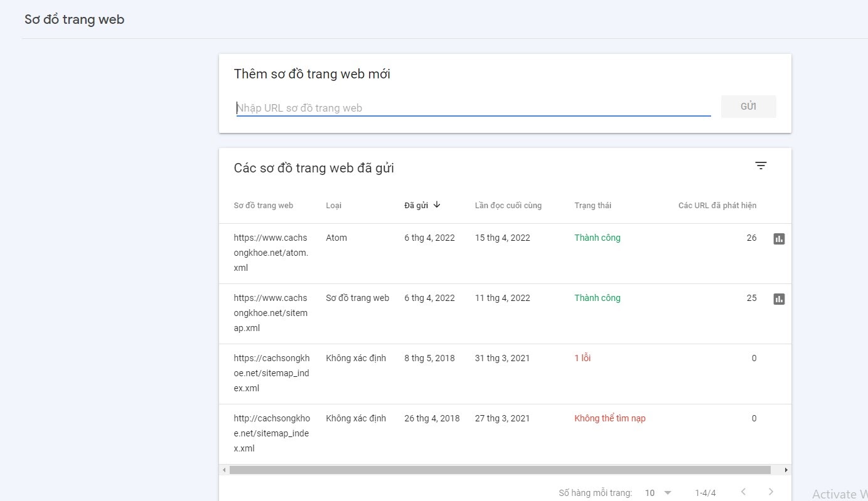Open the cachsongkhoe.net sitemap.xml link
868x501 pixels.
pos(271,312)
